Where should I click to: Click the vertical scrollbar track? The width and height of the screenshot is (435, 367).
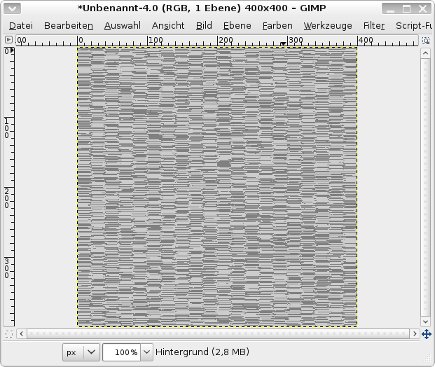[x=425, y=187]
